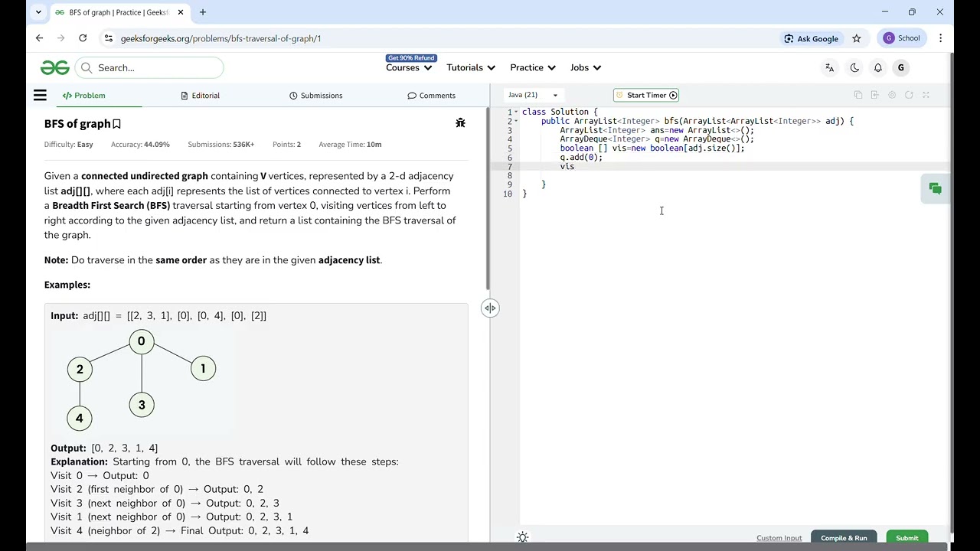Open a new browser tab

point(202,12)
